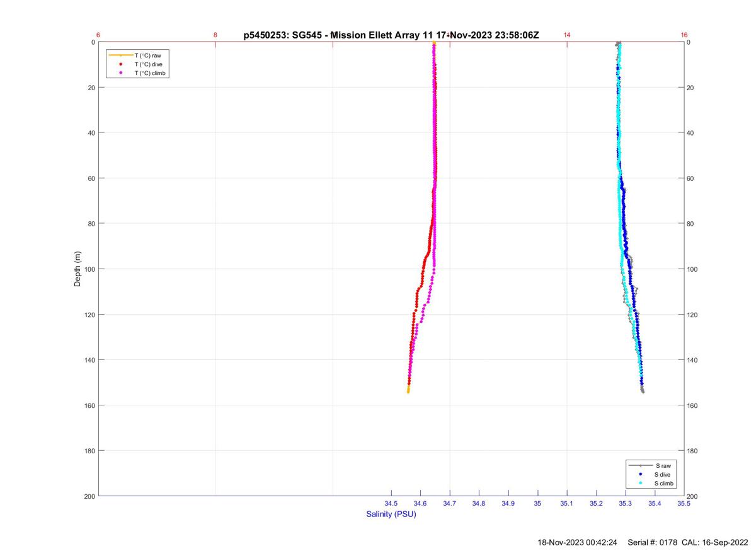
Task: Click the 'Depth (m)' axis label
Action: point(77,269)
